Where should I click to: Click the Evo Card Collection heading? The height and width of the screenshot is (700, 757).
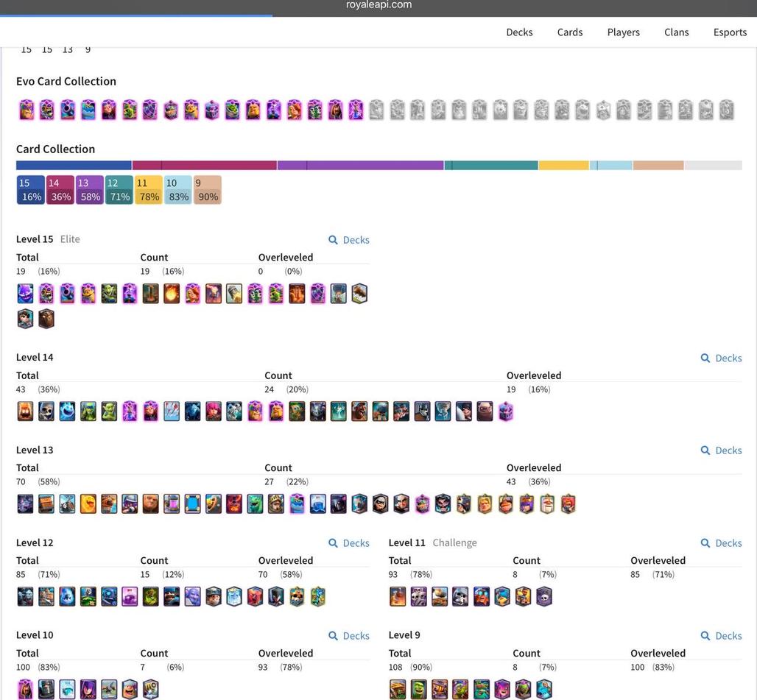coord(66,81)
